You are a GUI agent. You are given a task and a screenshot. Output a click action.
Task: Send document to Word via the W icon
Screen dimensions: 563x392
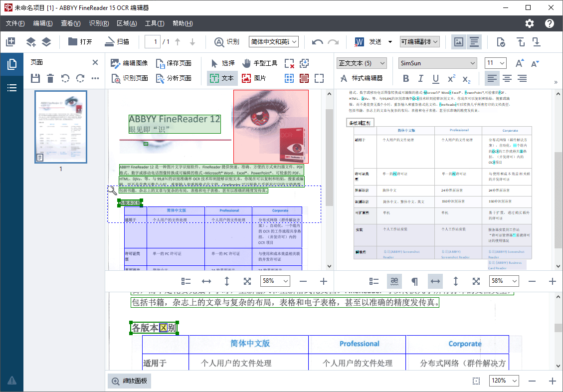click(359, 42)
